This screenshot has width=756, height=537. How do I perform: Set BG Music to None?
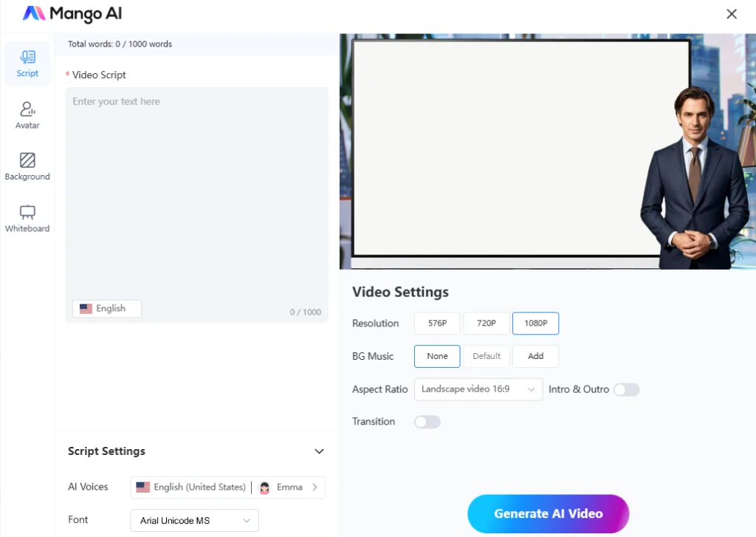(437, 356)
